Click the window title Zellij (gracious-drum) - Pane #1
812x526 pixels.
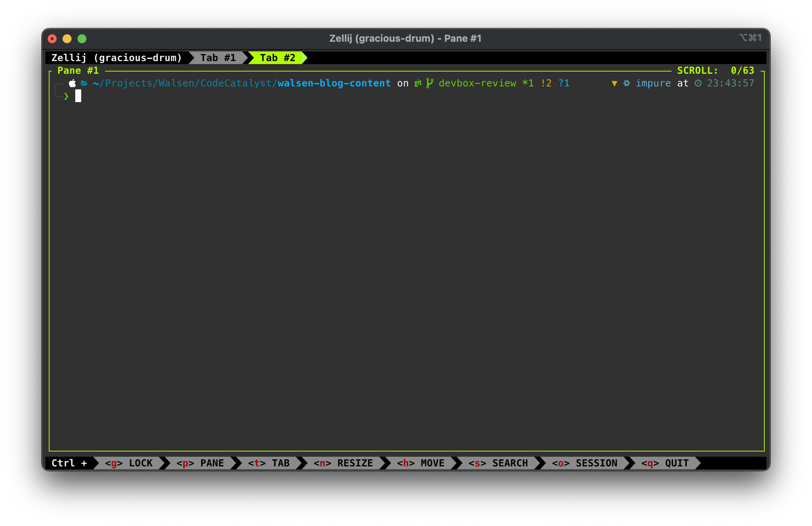(405, 38)
